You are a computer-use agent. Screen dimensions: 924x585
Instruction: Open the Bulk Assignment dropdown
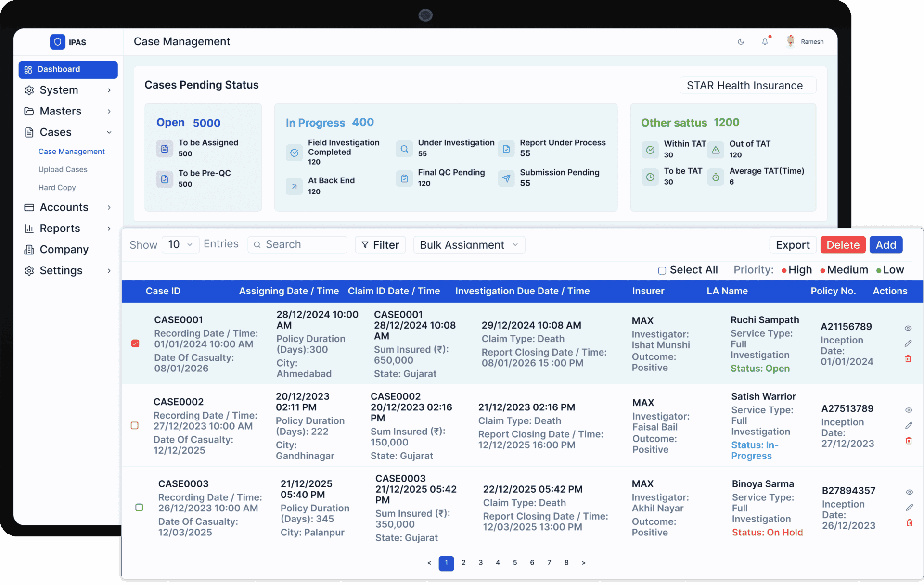point(469,245)
